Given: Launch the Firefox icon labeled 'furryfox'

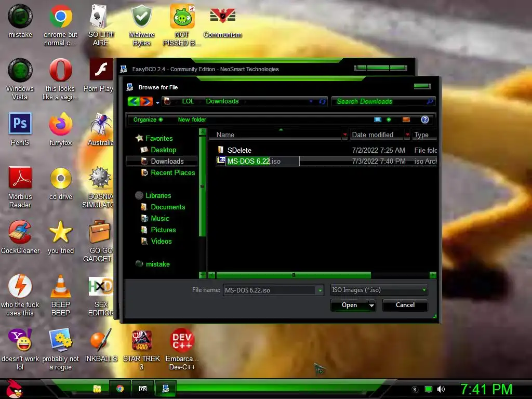Looking at the screenshot, I should tap(60, 129).
